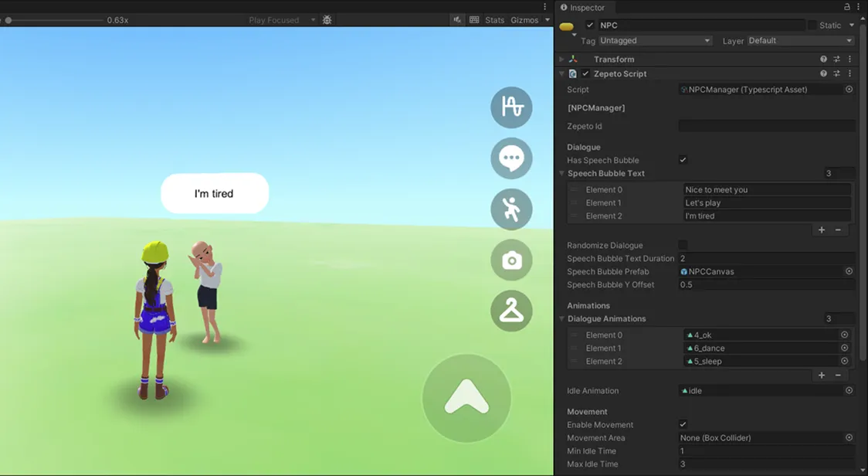Collapse the Zepeto Script component
This screenshot has width=868, height=476.
[x=562, y=73]
